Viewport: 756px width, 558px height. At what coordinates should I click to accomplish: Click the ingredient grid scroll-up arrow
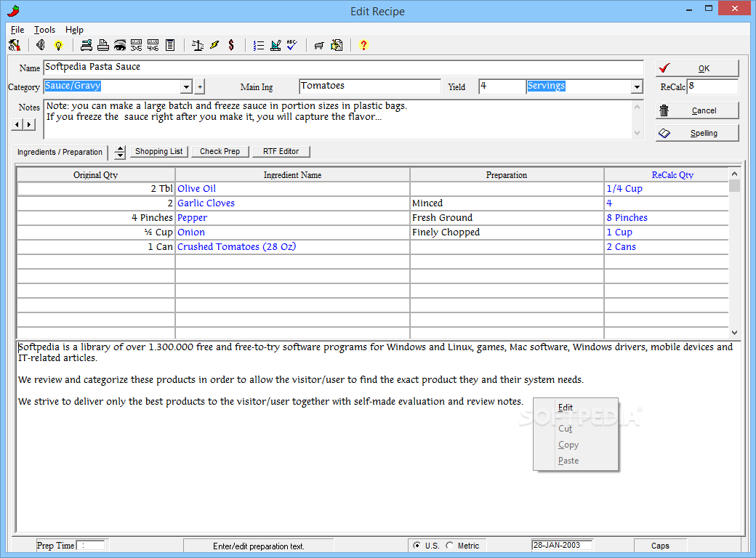[x=734, y=174]
